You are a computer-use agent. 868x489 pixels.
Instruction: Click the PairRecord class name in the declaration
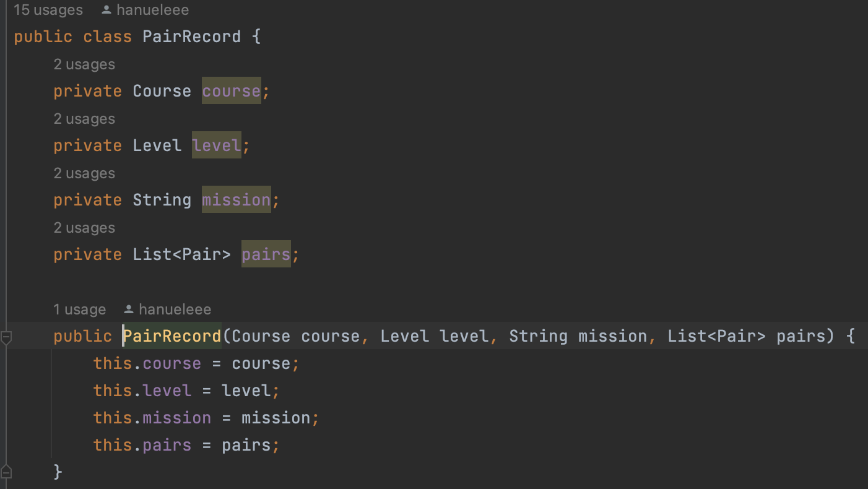(x=192, y=37)
